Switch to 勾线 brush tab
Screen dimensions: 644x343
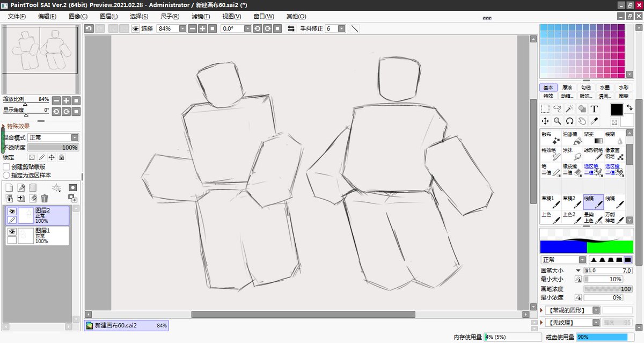tap(586, 87)
